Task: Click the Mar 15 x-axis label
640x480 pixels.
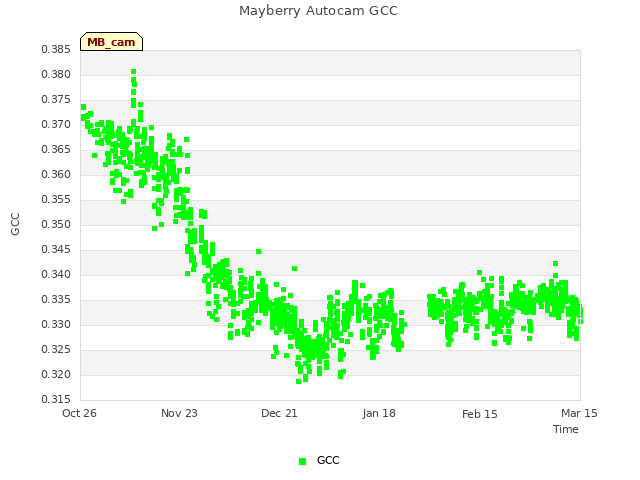Action: (x=579, y=413)
